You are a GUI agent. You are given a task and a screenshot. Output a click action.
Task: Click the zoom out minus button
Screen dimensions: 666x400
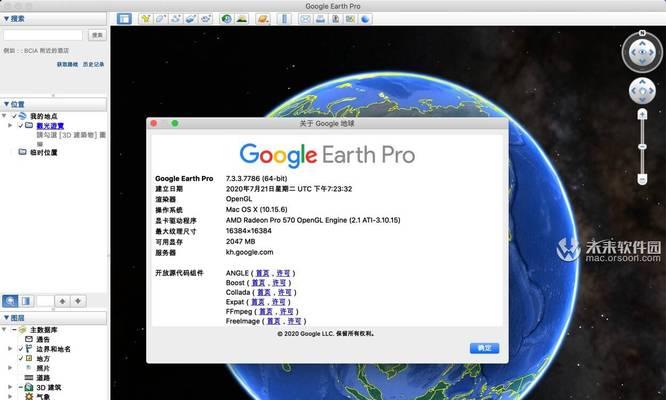[642, 180]
